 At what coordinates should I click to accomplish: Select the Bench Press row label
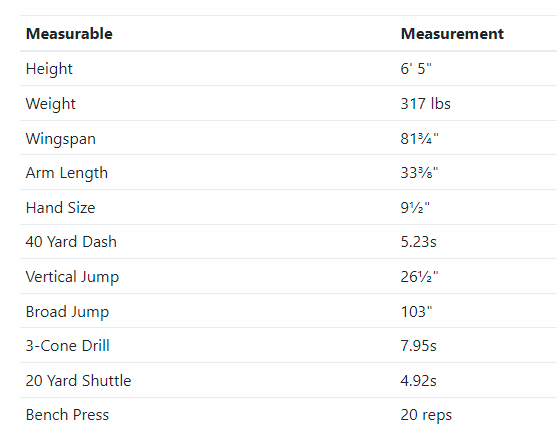point(67,415)
